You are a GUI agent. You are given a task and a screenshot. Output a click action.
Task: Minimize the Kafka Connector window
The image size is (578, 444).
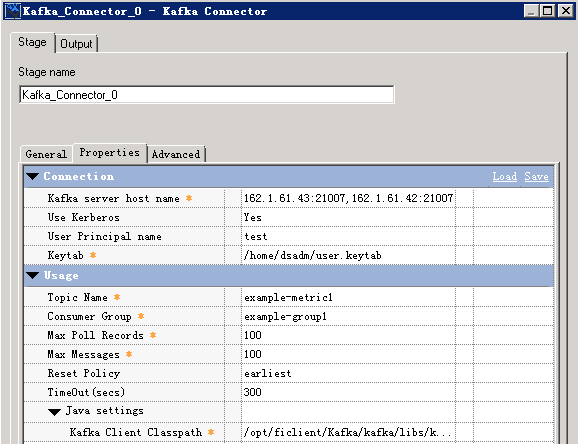coord(531,11)
